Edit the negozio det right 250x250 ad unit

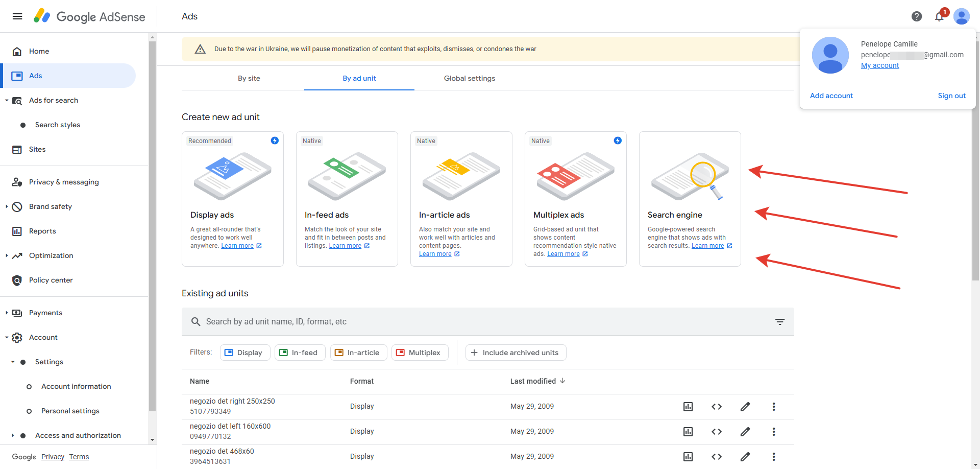745,407
